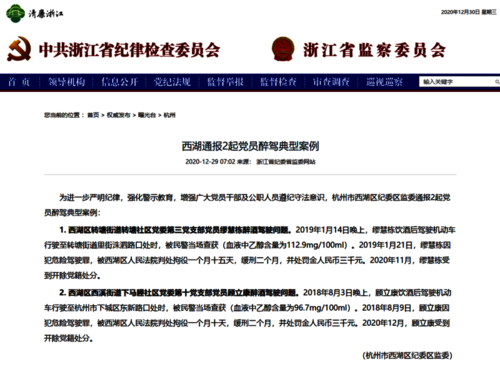Click the 清廉浙江 green logo icon
Screen dimensions: 500x369
[15, 13]
